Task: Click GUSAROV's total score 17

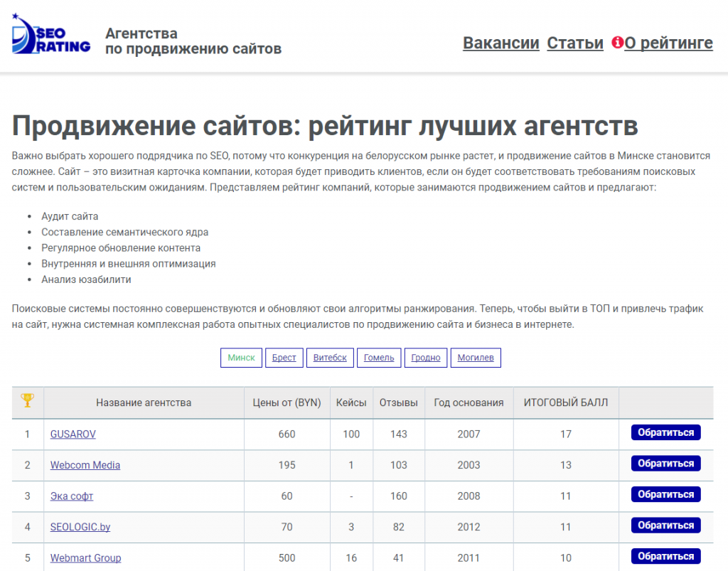Action: 565,434
